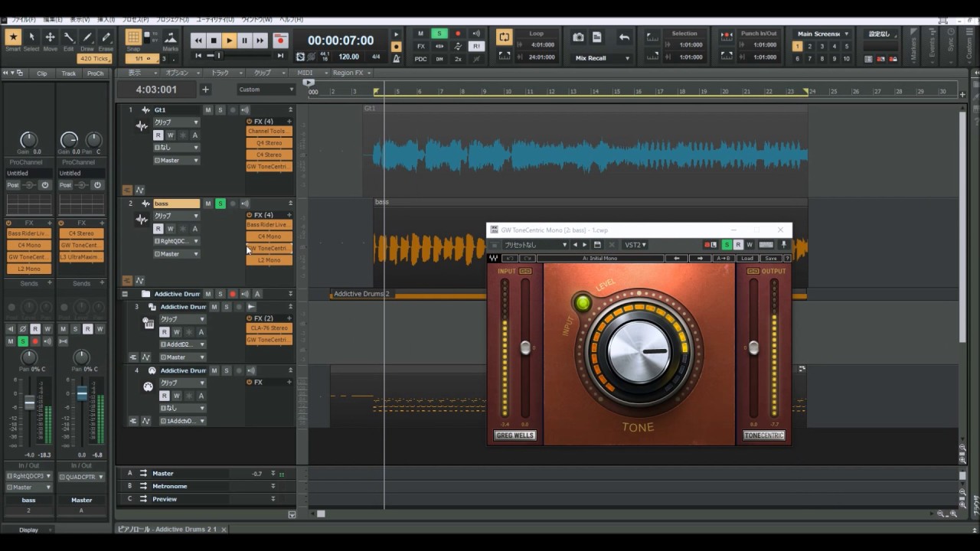Switch to ProCh inspector tab
Image resolution: width=980 pixels, height=551 pixels.
click(x=95, y=73)
